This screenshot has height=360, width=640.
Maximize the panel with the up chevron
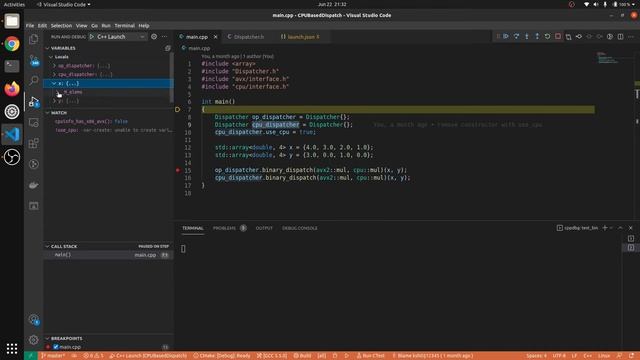620,228
